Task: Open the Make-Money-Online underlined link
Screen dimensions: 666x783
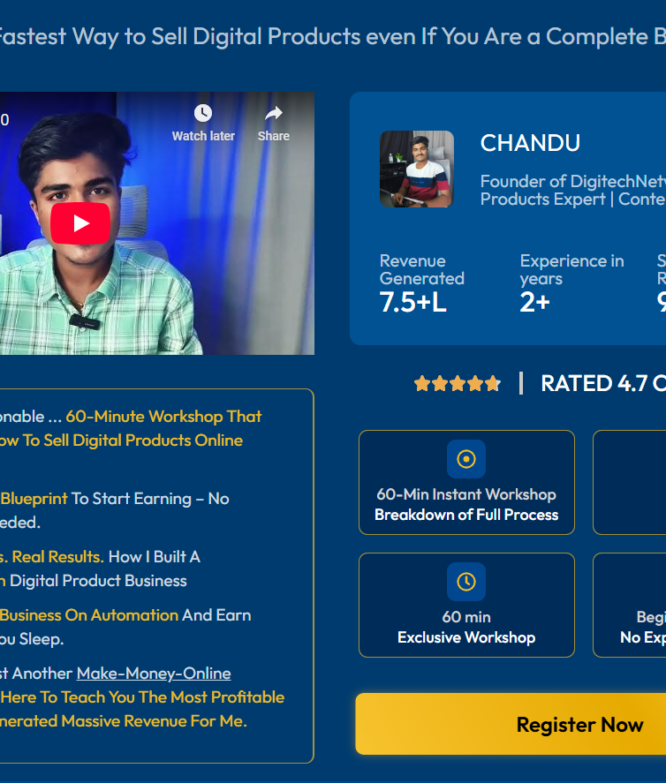Action: (154, 673)
